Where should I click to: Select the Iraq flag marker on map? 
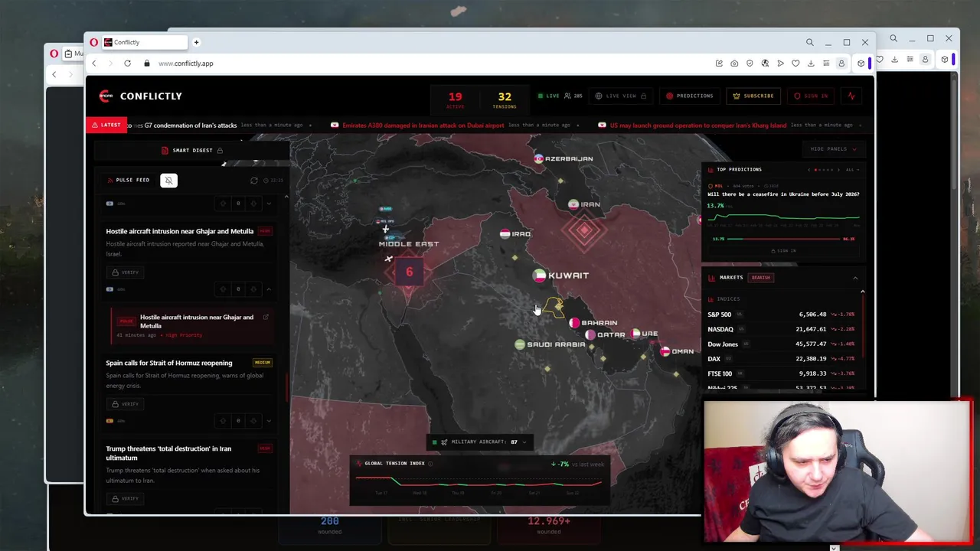point(505,234)
